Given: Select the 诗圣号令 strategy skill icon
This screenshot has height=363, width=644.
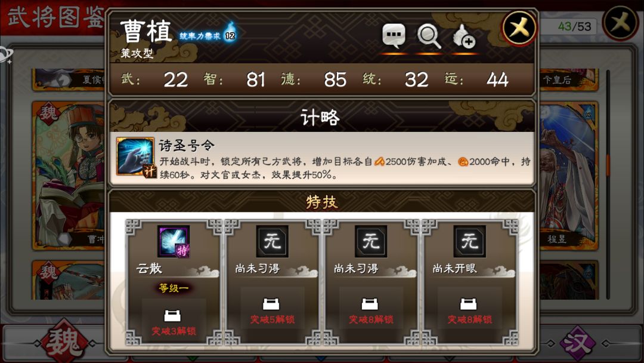Looking at the screenshot, I should click(135, 157).
